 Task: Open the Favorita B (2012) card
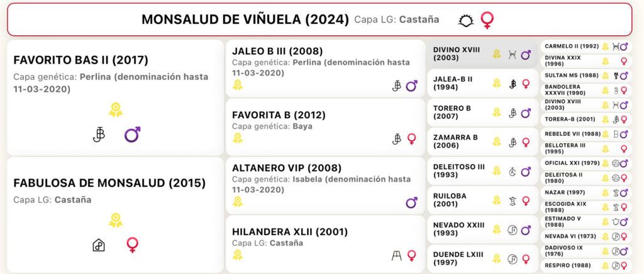pyautogui.click(x=325, y=127)
